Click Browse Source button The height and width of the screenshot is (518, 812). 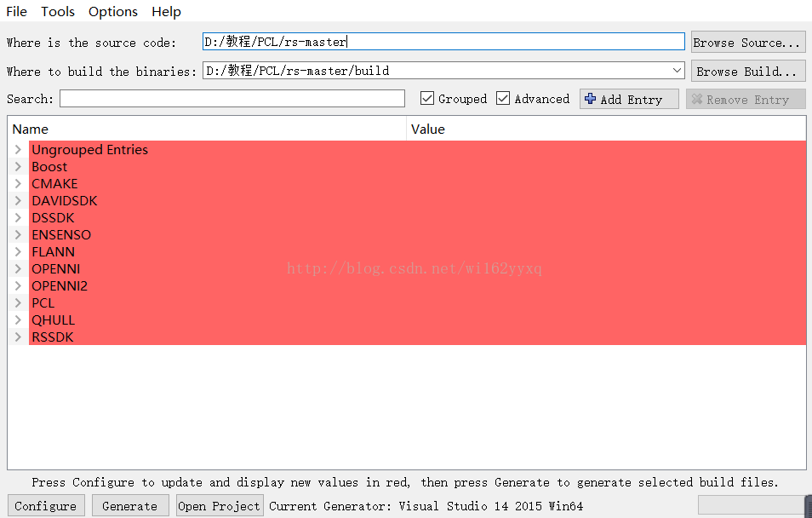(748, 43)
